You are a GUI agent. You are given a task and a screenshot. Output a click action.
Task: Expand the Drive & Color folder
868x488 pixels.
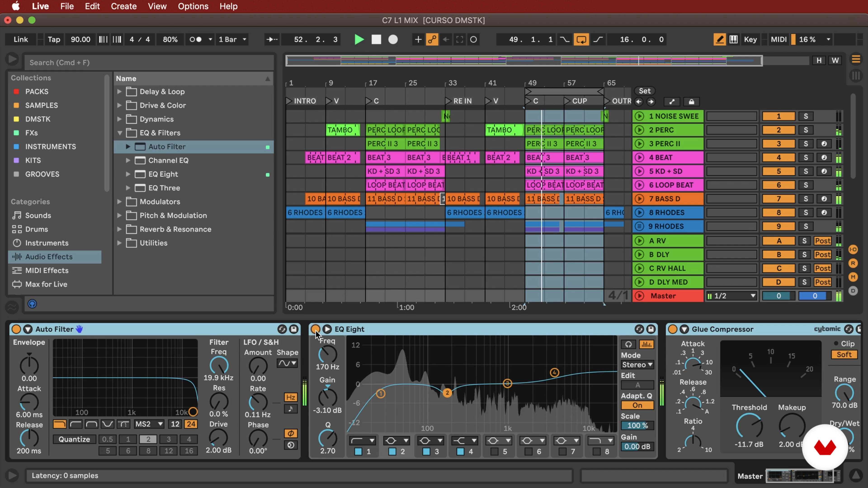point(119,105)
